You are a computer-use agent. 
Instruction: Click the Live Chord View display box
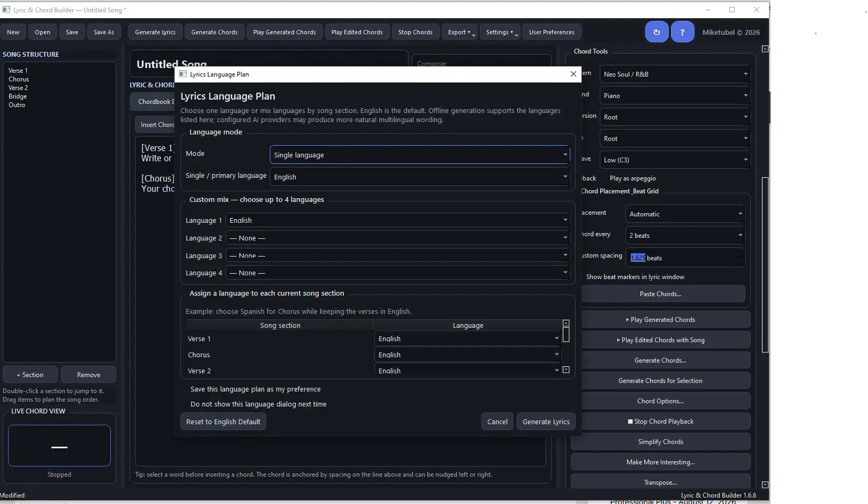pos(59,446)
